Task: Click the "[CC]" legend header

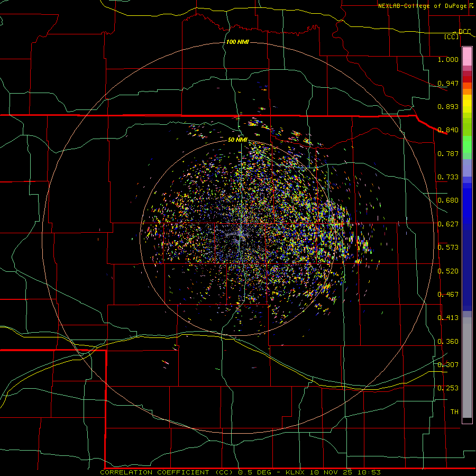Action: click(452, 36)
